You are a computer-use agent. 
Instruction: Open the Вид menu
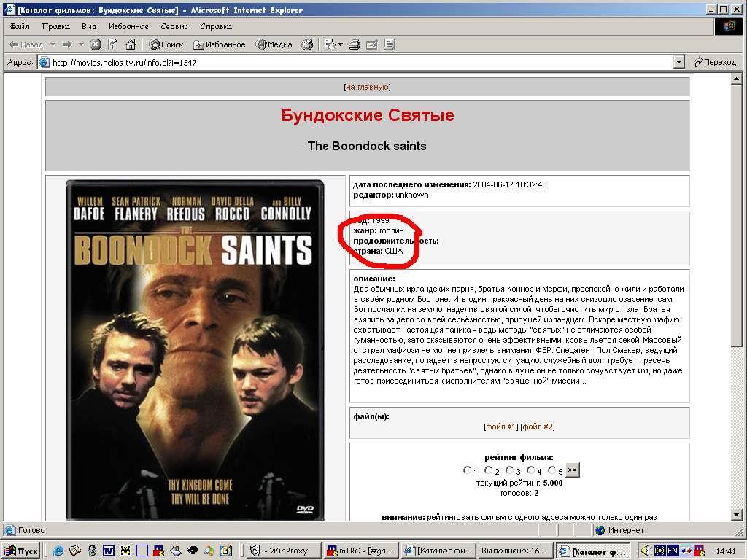click(89, 26)
